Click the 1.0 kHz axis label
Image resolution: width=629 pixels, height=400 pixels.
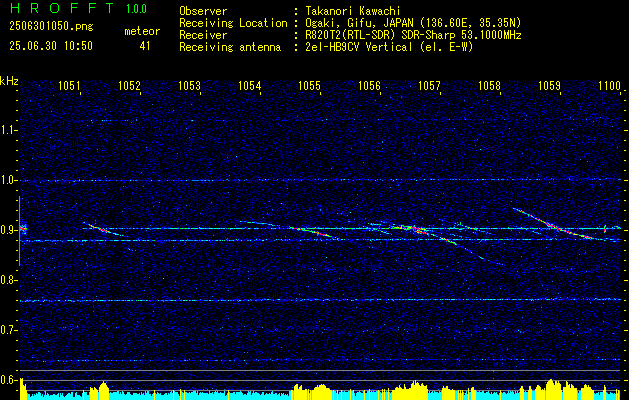tap(9, 181)
